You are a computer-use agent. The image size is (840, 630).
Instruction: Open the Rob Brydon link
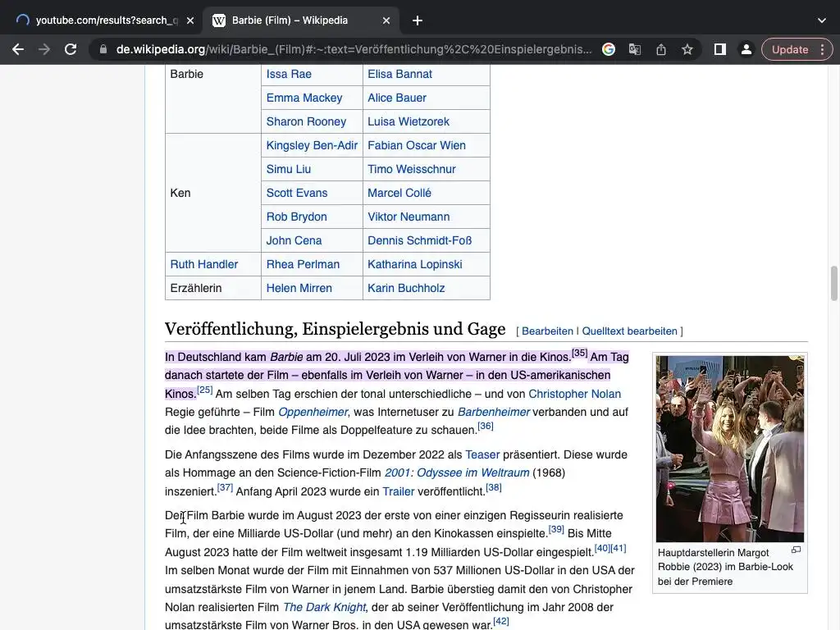pos(296,217)
